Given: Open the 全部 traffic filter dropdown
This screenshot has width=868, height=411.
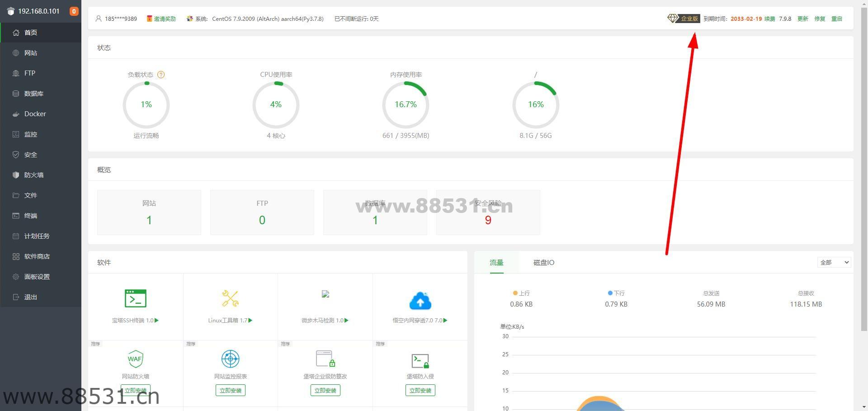Looking at the screenshot, I should (x=834, y=262).
